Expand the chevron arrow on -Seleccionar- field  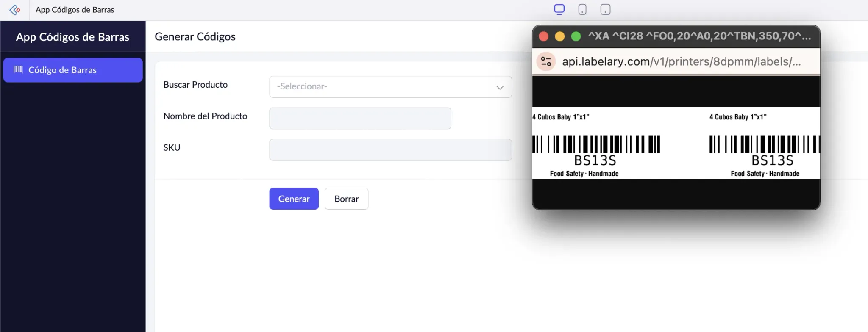pyautogui.click(x=500, y=87)
